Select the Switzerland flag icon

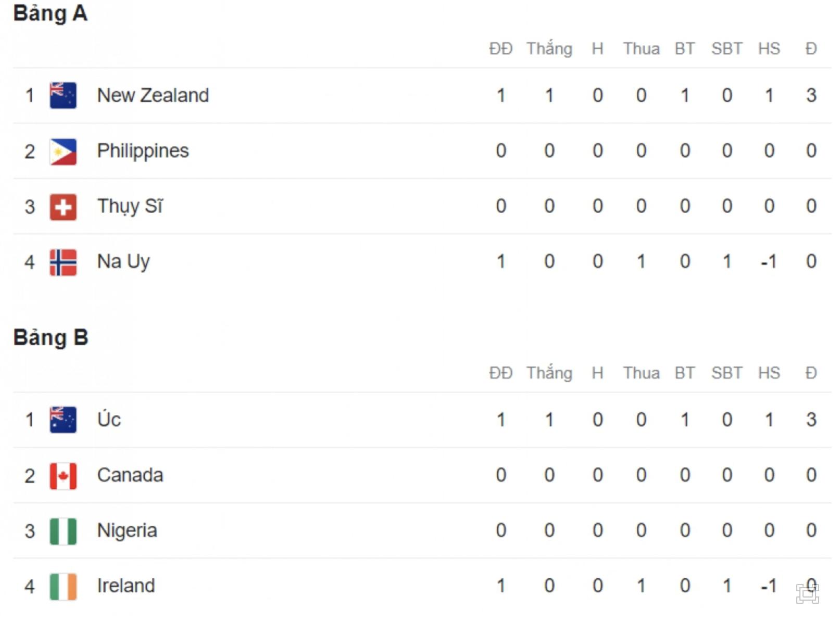[x=63, y=207]
